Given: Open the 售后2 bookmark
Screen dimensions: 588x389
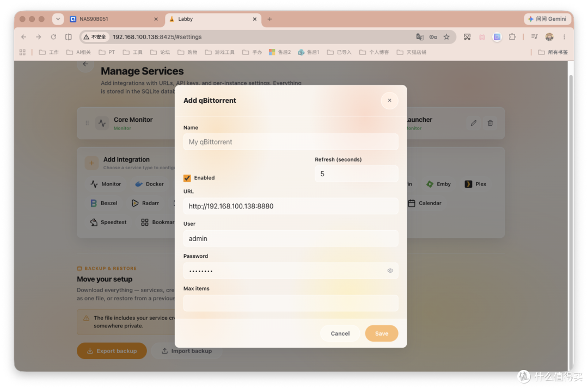Looking at the screenshot, I should [280, 52].
